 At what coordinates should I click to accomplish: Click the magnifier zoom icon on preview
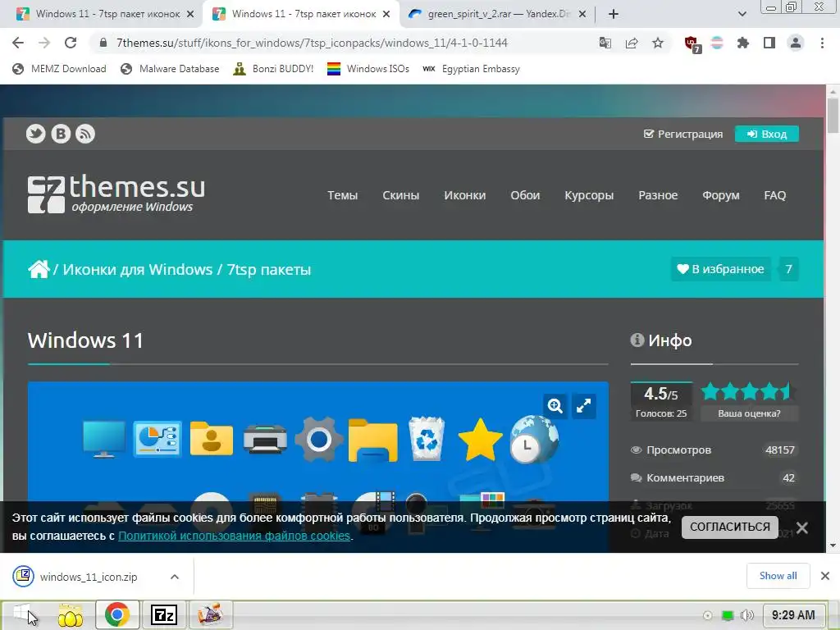tap(555, 406)
